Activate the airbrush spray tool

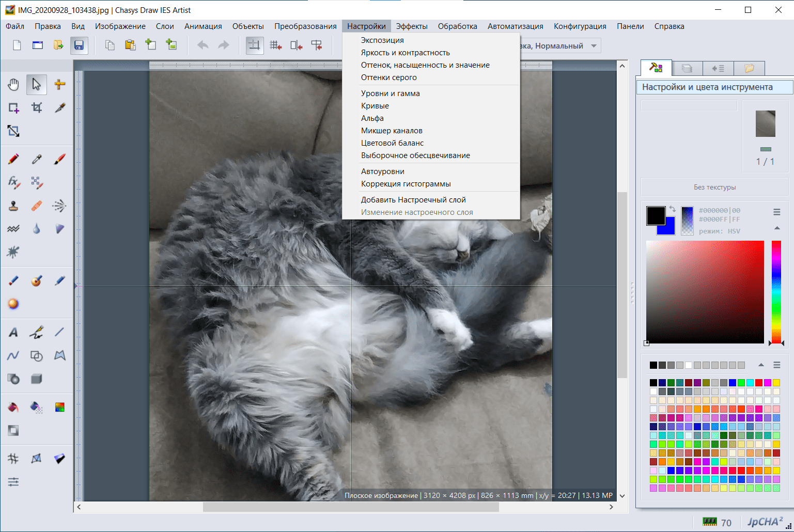click(x=60, y=206)
